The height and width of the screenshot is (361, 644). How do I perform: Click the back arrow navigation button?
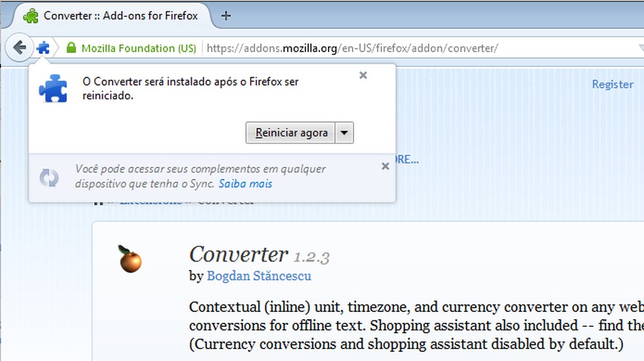click(x=19, y=48)
